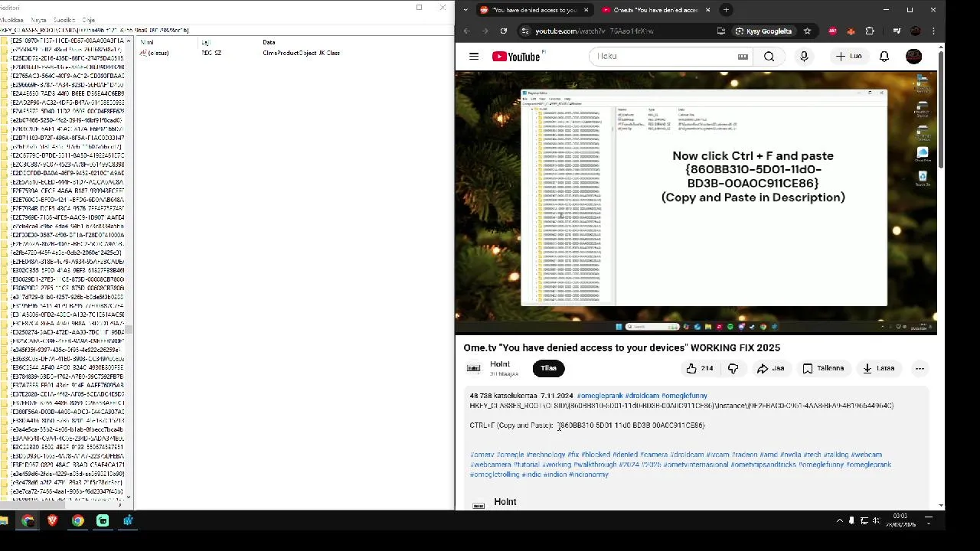Dislike the video with thumbs down

(733, 368)
